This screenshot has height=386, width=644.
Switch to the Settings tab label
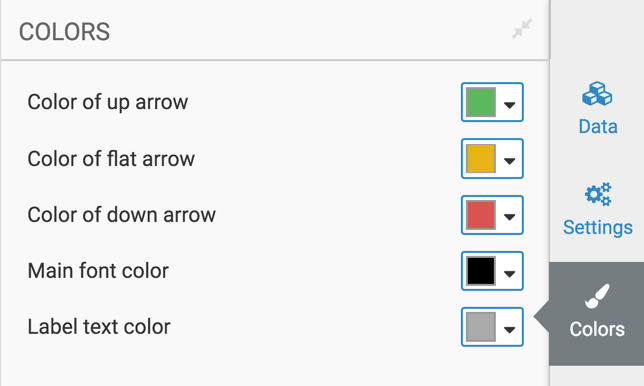click(598, 227)
